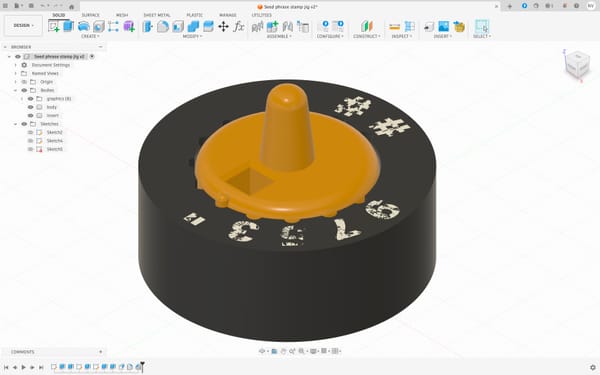600x375 pixels.
Task: Toggle visibility of the Sketches folder
Action: pyautogui.click(x=24, y=124)
